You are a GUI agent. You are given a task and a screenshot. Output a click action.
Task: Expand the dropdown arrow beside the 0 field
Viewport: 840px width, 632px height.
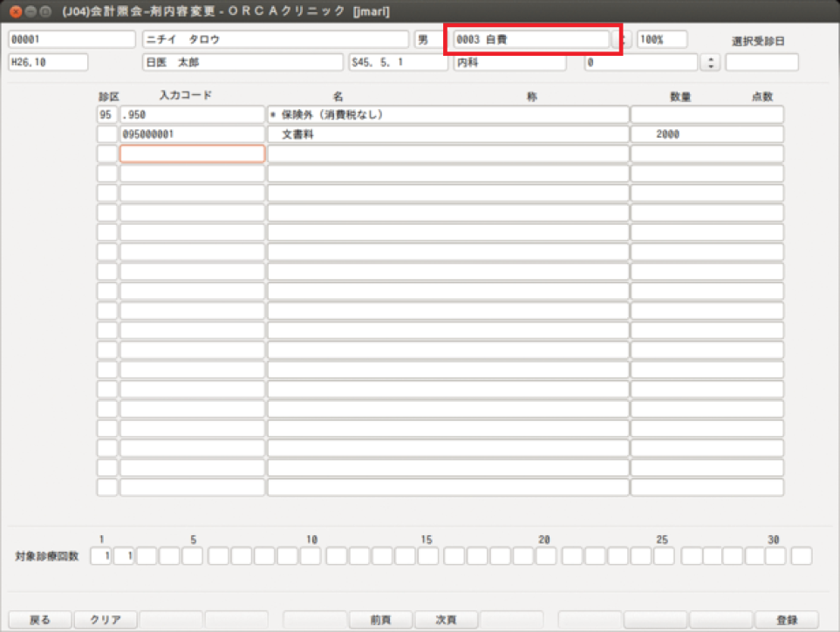(x=711, y=63)
